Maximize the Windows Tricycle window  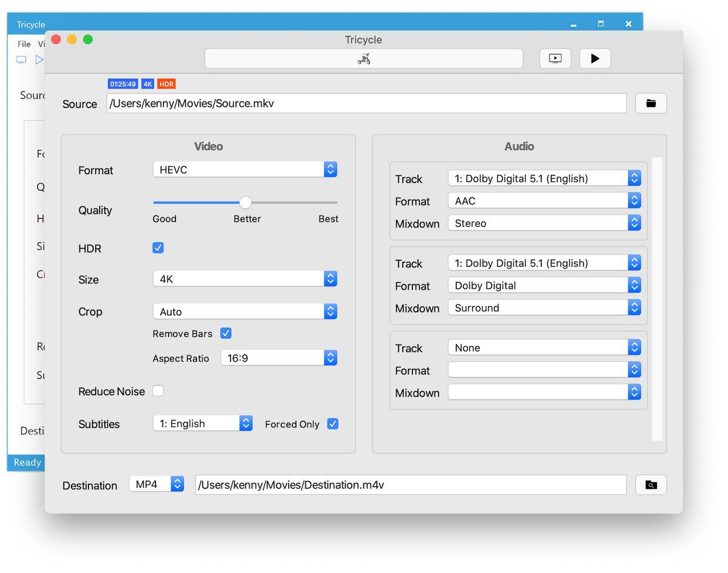tap(601, 24)
